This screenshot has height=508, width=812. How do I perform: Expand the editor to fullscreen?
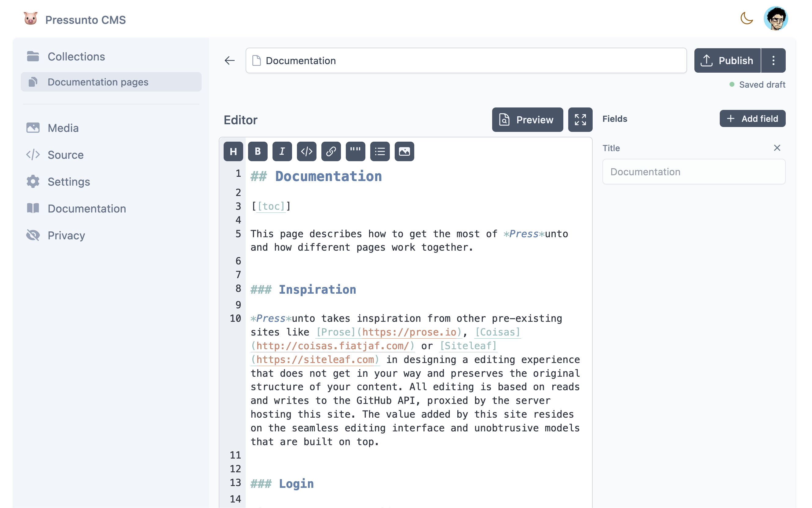(580, 120)
